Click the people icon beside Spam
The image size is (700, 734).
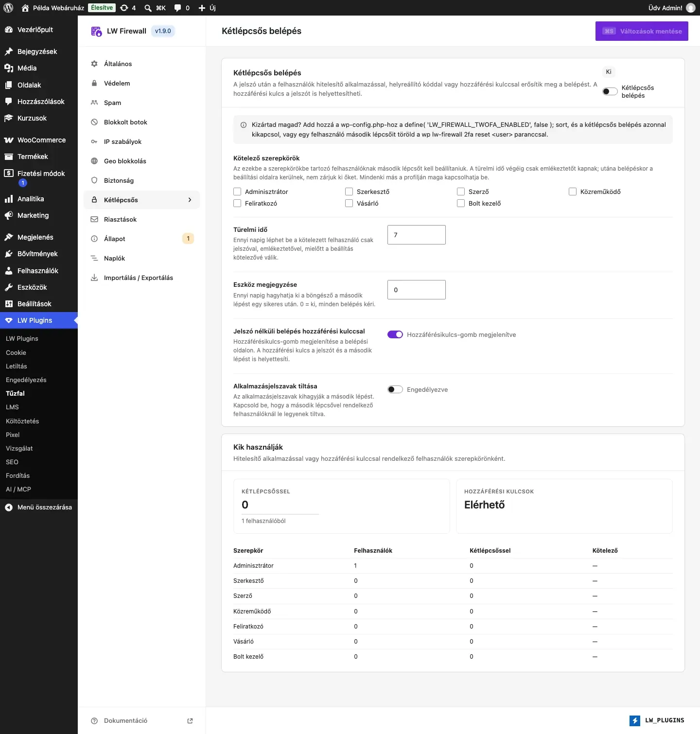94,103
